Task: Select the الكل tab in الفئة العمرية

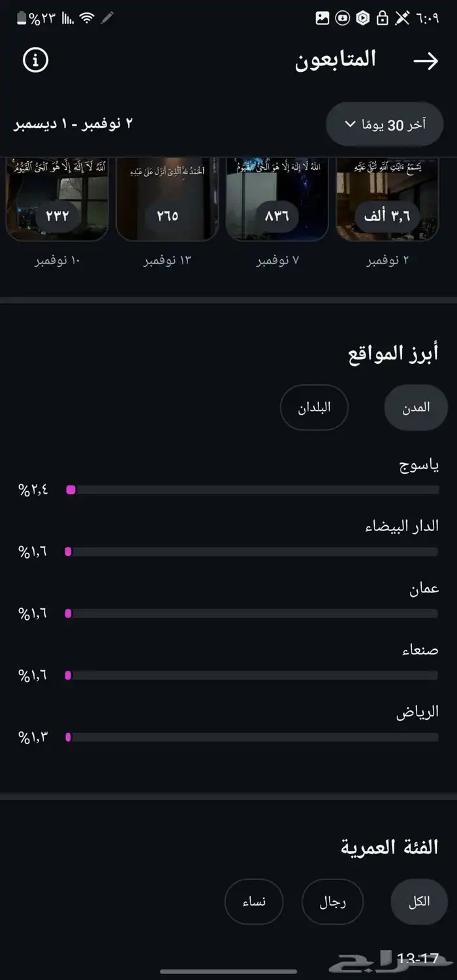Action: (x=418, y=902)
